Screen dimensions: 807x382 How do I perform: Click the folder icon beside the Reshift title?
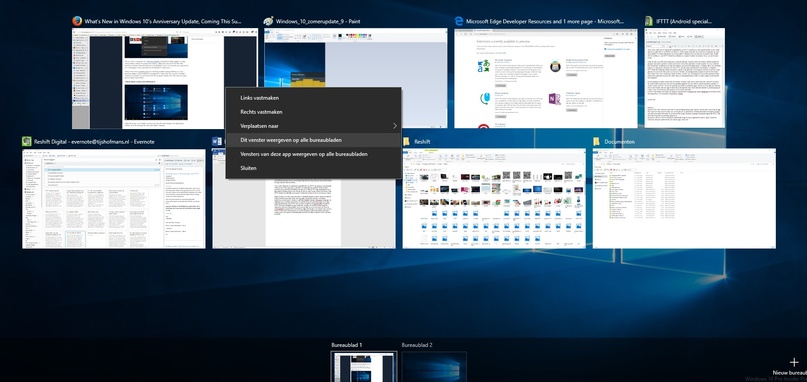pyautogui.click(x=407, y=142)
